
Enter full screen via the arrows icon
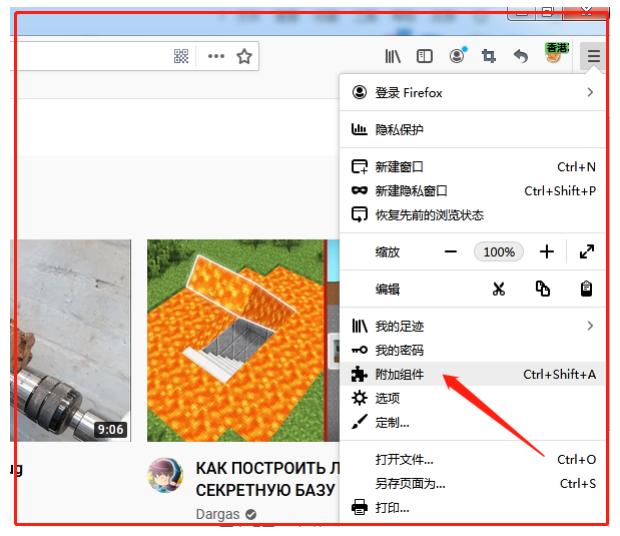587,252
